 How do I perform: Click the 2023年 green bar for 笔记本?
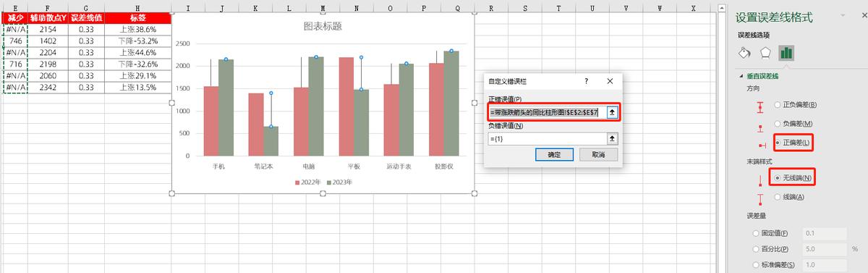[x=271, y=140]
